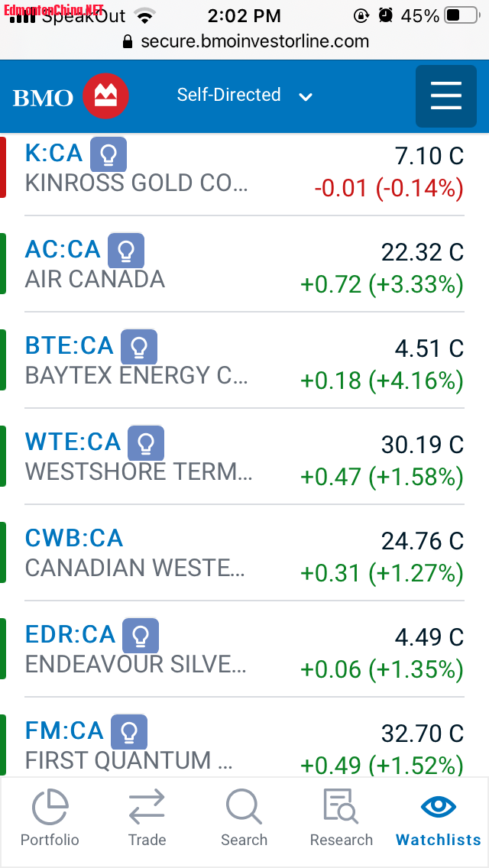Expand the Self-Directed account dropdown
This screenshot has height=868, width=489.
tap(244, 96)
